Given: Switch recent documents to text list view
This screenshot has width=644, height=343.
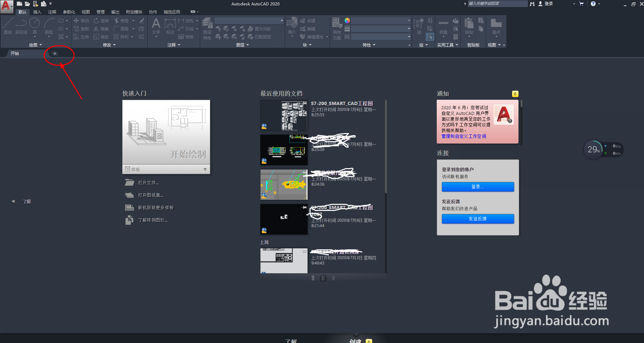Looking at the screenshot, I should pyautogui.click(x=333, y=278).
